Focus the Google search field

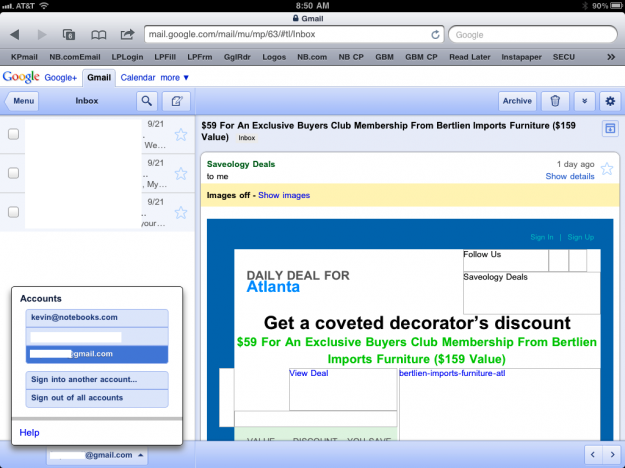[533, 35]
